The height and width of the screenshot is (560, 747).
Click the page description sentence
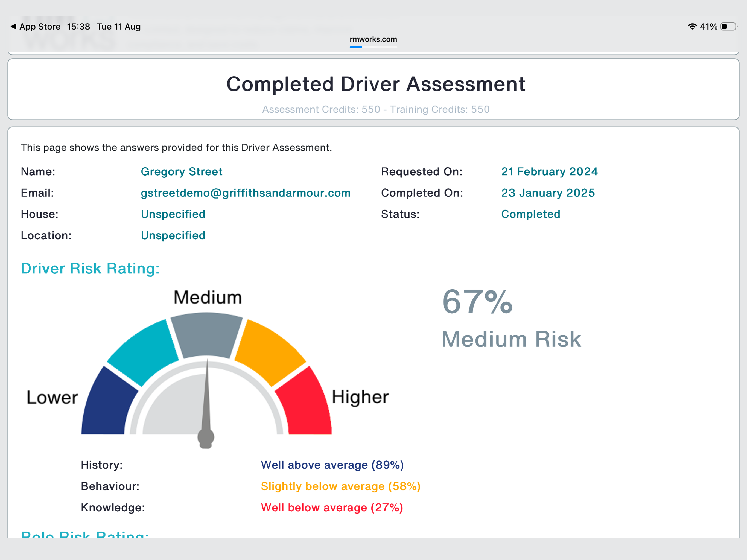point(176,148)
